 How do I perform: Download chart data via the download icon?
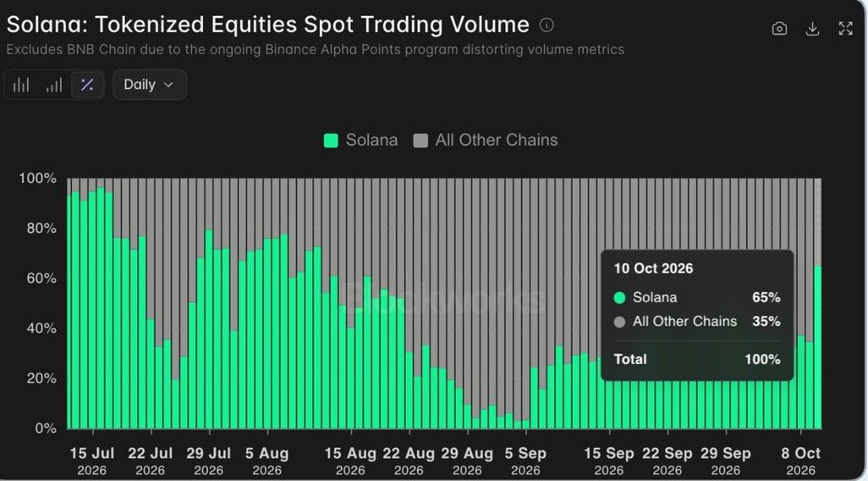812,29
